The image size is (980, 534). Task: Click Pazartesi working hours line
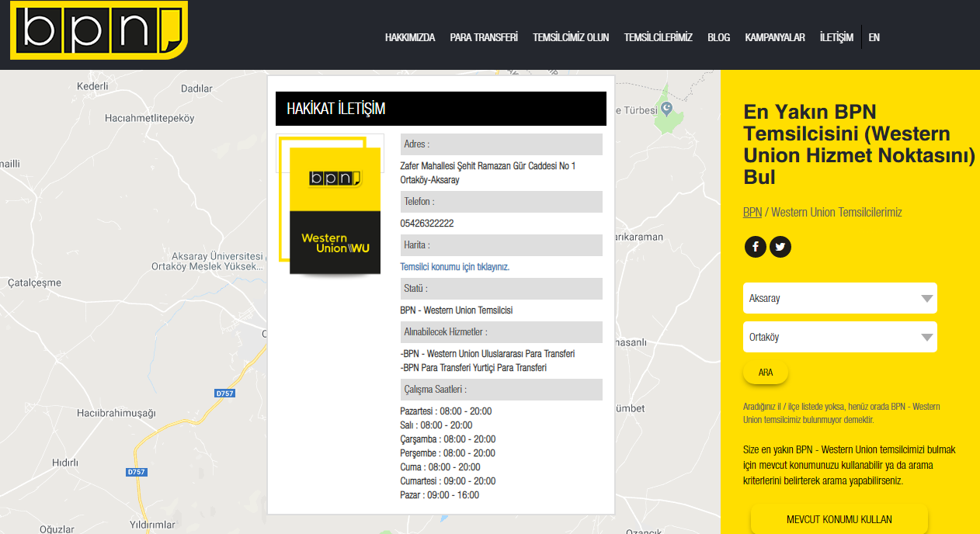(x=446, y=411)
